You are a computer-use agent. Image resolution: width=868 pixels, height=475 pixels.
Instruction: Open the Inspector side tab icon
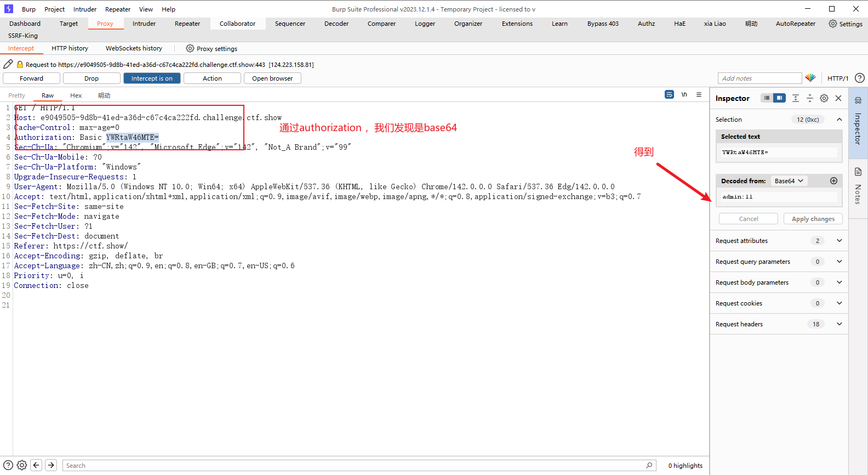858,100
